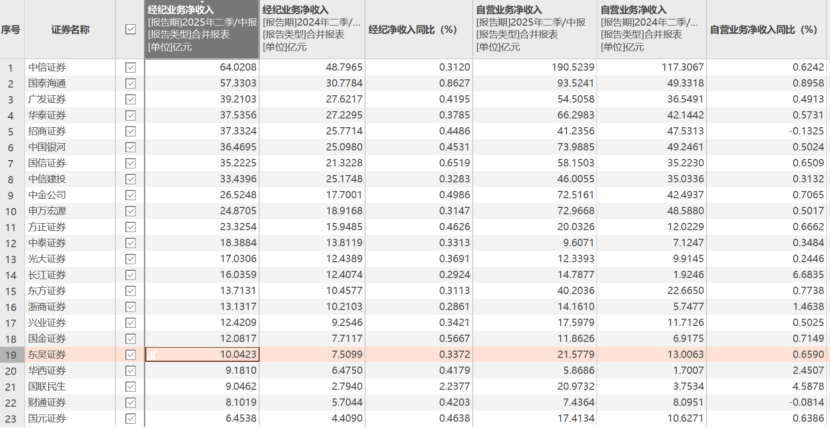Image resolution: width=830 pixels, height=428 pixels.
Task: Click the value 190.5239 in 自营 column
Action: 571,68
